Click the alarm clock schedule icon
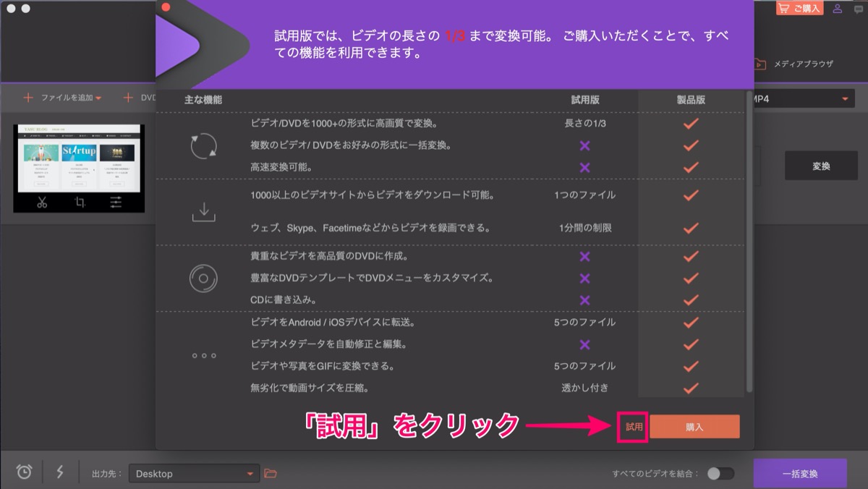Image resolution: width=868 pixels, height=489 pixels. coord(25,472)
